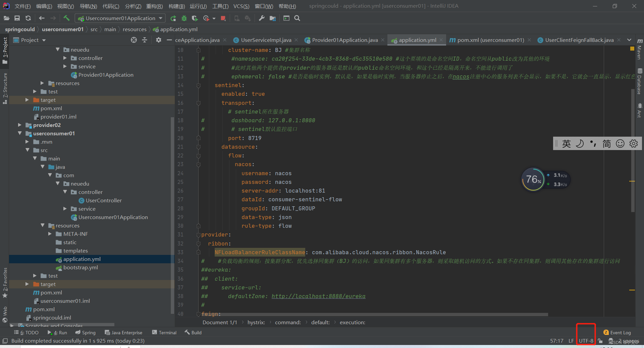Collapse the userconsumer01 tree node

point(20,133)
